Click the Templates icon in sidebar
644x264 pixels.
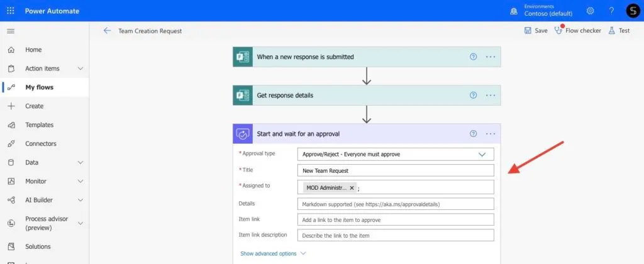click(11, 125)
